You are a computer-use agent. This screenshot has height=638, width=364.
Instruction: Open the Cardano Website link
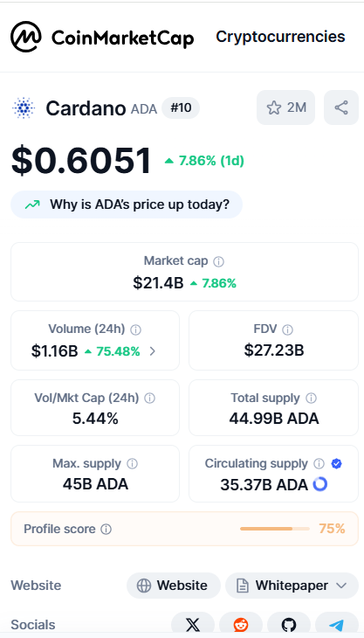pyautogui.click(x=174, y=586)
